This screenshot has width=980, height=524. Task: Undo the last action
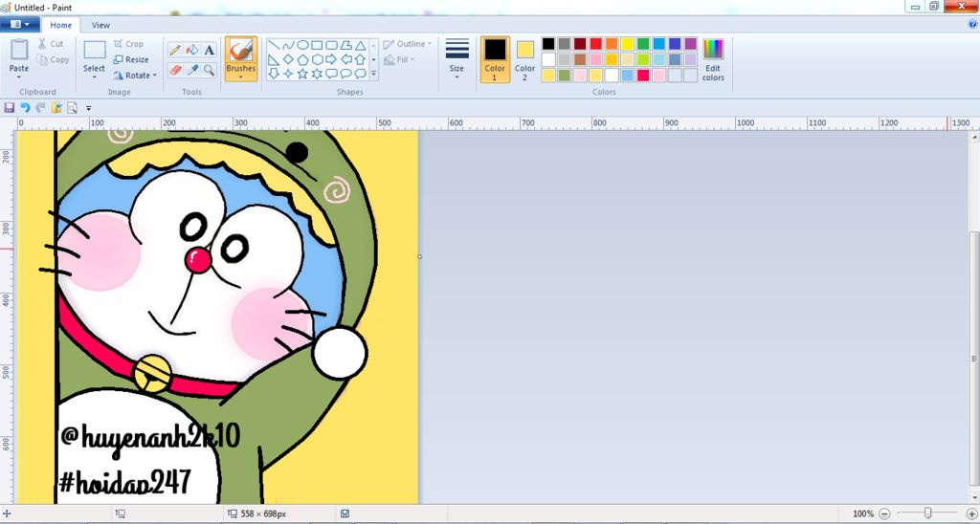tap(25, 108)
